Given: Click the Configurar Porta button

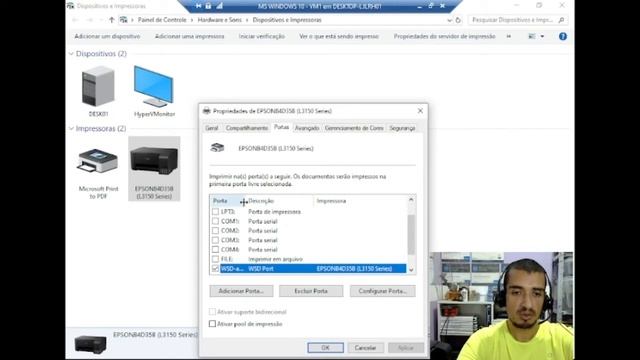Looking at the screenshot, I should coord(382,291).
